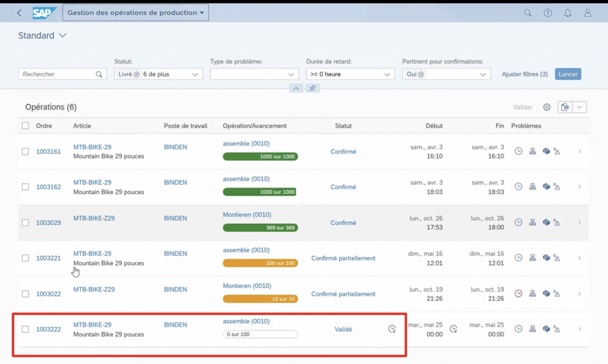
Task: Click red delay clock icon for order 1003022
Action: coord(518,293)
